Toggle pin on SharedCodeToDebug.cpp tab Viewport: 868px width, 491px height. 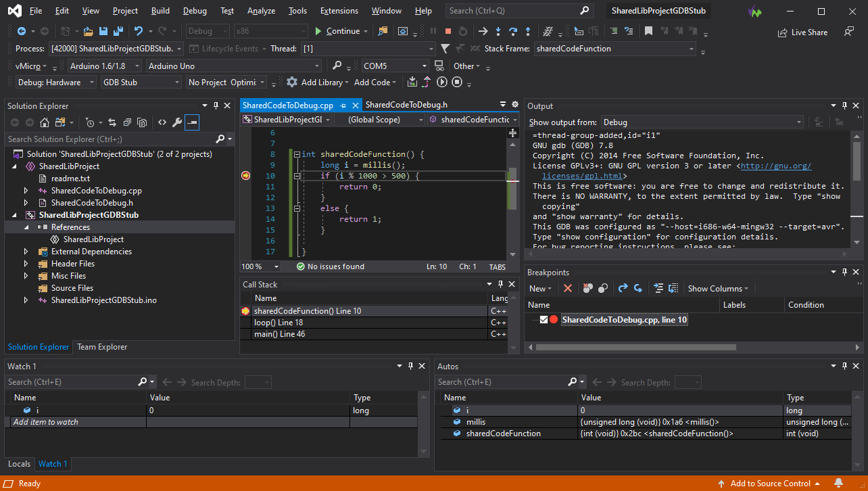(343, 106)
